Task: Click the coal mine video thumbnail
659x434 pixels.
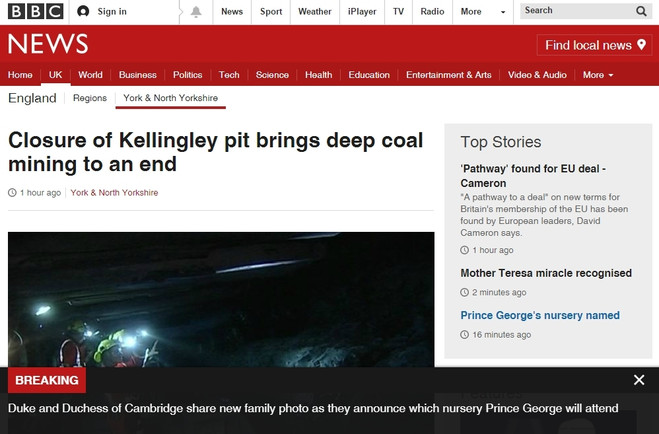Action: [221, 300]
